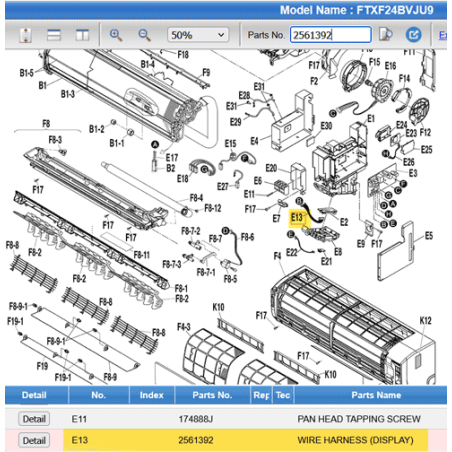Click the B1-5 label in the diagram

[x=26, y=73]
